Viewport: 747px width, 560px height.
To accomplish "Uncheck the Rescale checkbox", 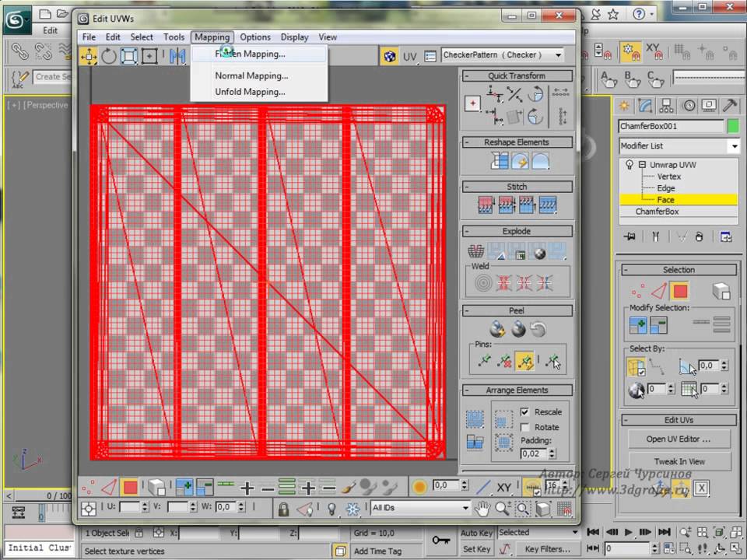I will point(524,411).
